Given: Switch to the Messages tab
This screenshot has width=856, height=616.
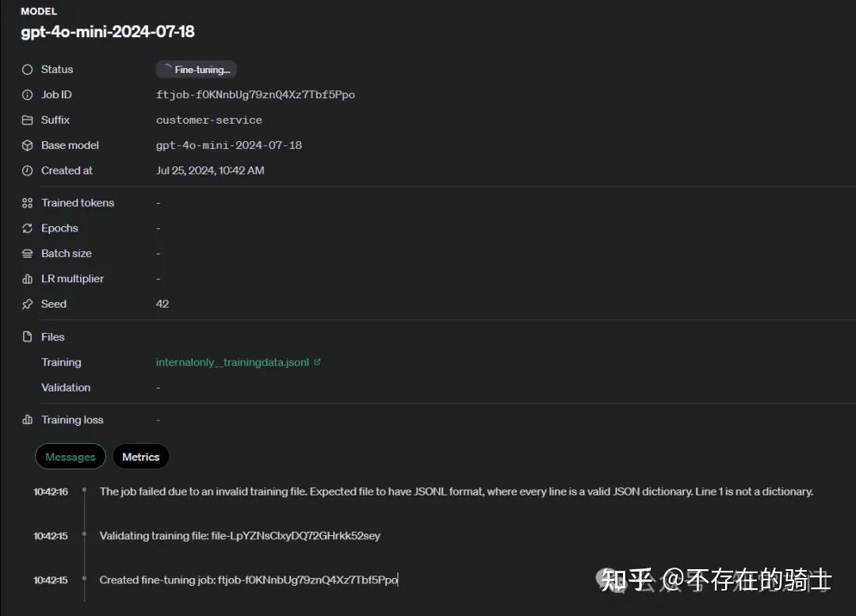Looking at the screenshot, I should click(x=71, y=457).
